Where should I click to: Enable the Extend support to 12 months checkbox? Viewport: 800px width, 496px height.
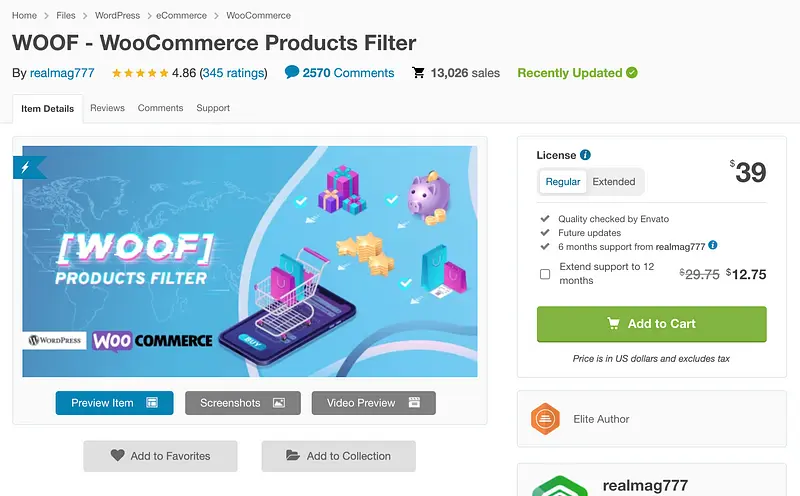(545, 274)
